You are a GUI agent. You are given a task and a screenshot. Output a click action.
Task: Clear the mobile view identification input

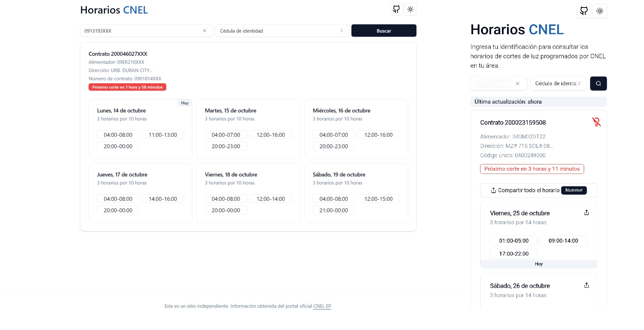click(518, 83)
